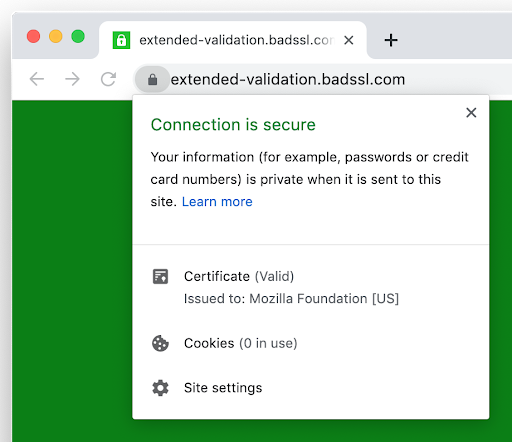Viewport: 512px width, 442px height.
Task: Dismiss the Connection is secure popup
Action: coord(471,113)
